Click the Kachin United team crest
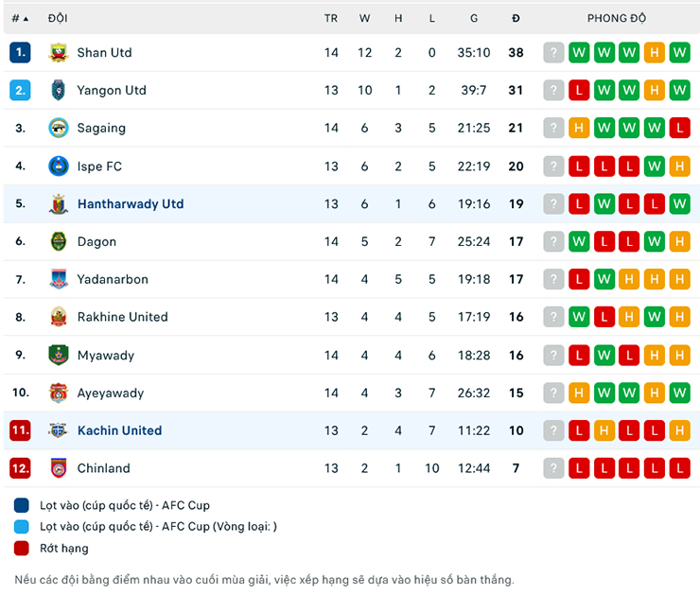This screenshot has width=700, height=595. pyautogui.click(x=59, y=431)
